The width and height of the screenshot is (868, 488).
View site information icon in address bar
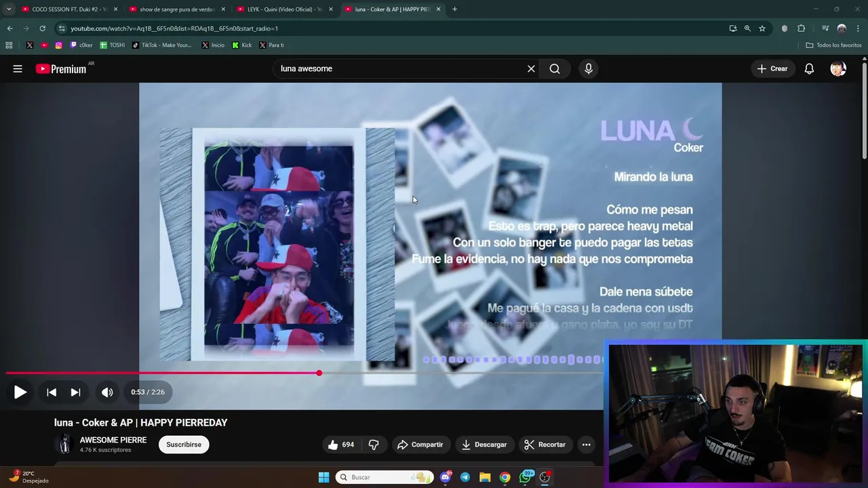click(62, 28)
